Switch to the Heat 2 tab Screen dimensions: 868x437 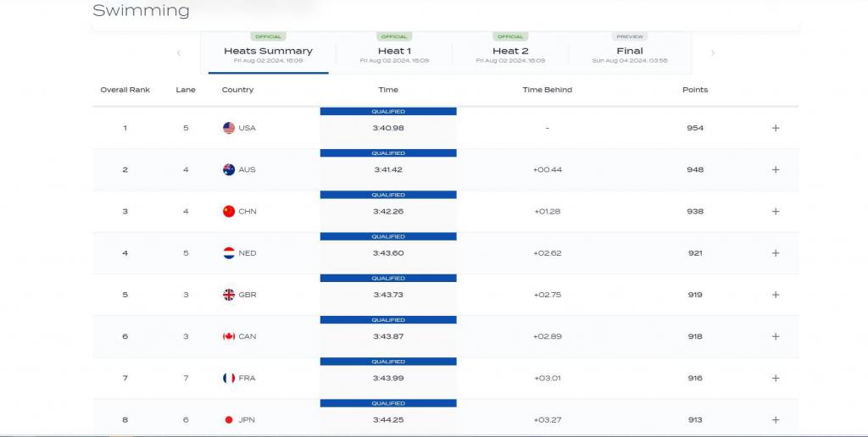[x=510, y=53]
